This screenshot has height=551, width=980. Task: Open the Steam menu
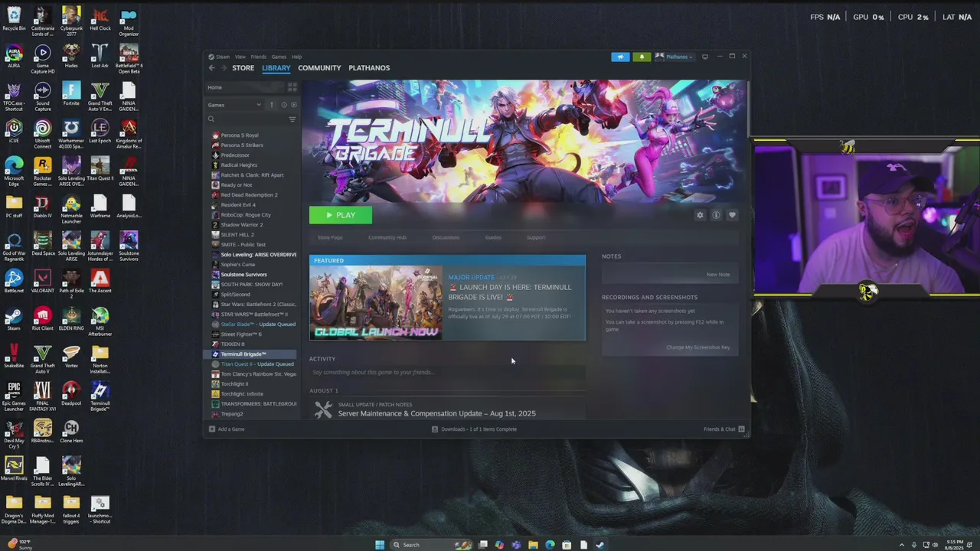[x=222, y=57]
